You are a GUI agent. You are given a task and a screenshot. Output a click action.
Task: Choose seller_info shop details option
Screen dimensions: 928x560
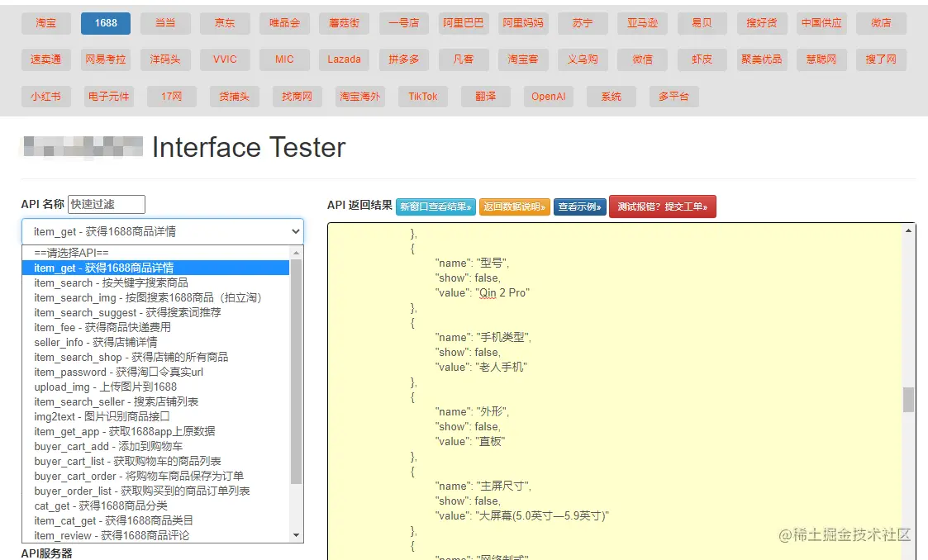click(155, 342)
